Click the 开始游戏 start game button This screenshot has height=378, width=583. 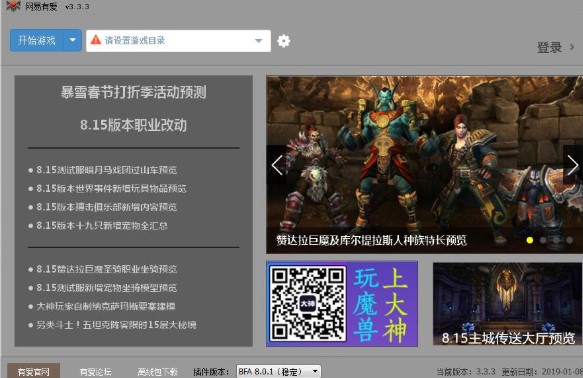[37, 40]
